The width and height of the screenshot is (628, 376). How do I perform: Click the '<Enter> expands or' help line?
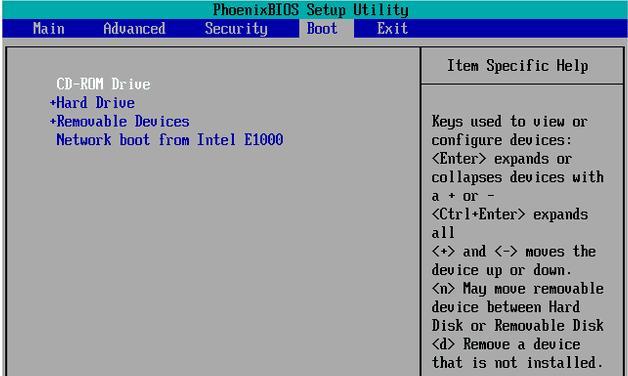[x=502, y=159]
